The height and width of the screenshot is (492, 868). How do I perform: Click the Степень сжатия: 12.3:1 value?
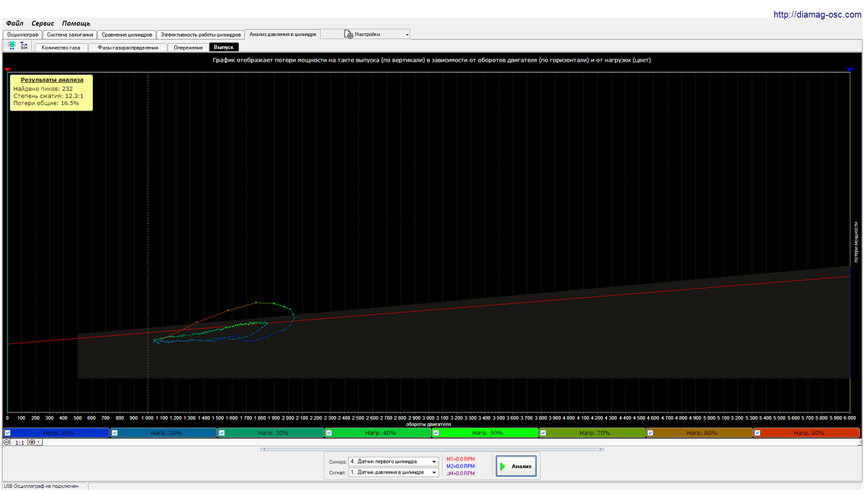48,96
